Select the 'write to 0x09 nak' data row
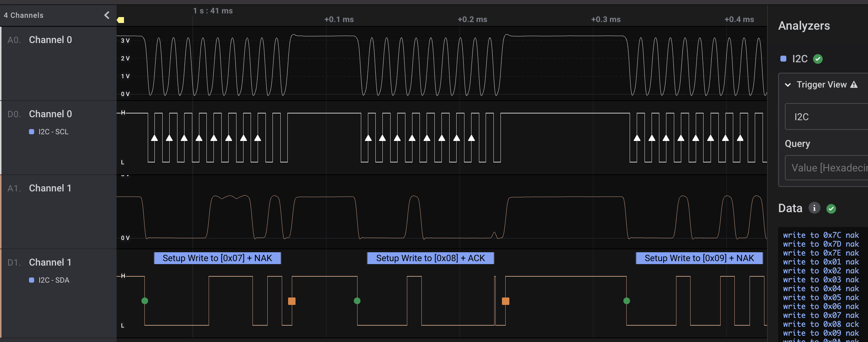 pyautogui.click(x=821, y=333)
